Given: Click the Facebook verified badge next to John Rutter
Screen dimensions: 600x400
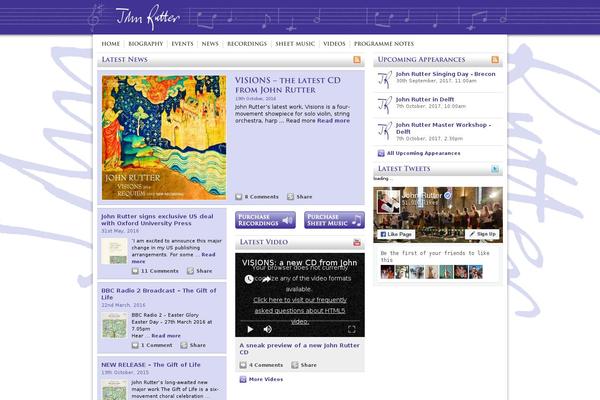Looking at the screenshot, I should [447, 196].
